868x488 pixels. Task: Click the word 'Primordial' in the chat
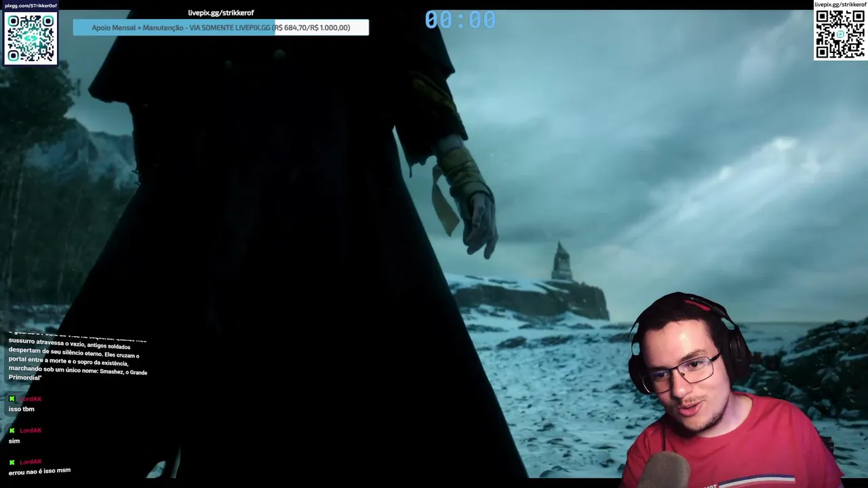click(24, 378)
